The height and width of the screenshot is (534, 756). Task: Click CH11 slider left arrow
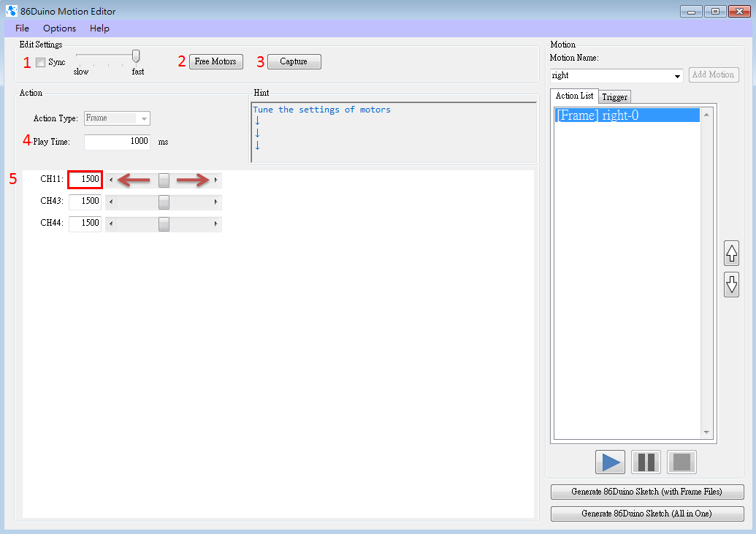tap(111, 180)
